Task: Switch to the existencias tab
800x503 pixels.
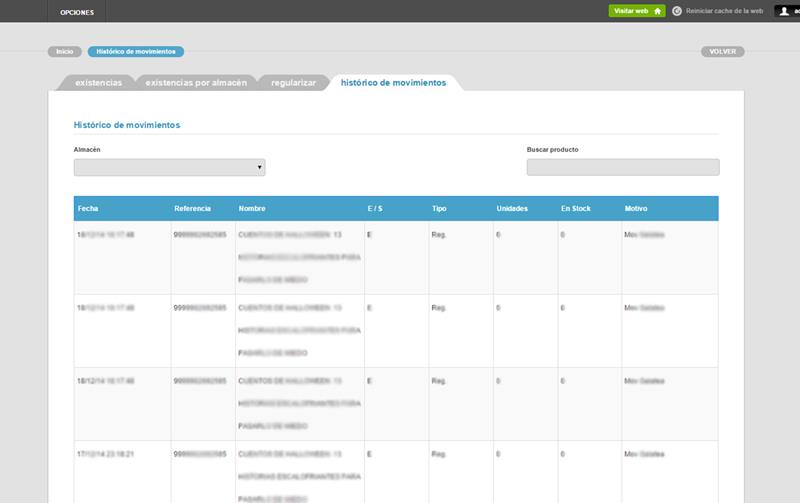Action: pyautogui.click(x=98, y=83)
